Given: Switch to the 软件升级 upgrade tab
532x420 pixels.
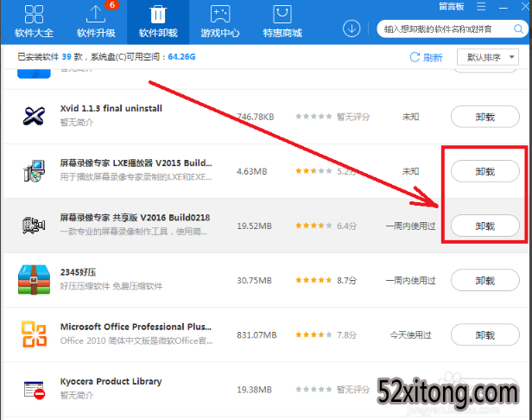Looking at the screenshot, I should (96, 22).
